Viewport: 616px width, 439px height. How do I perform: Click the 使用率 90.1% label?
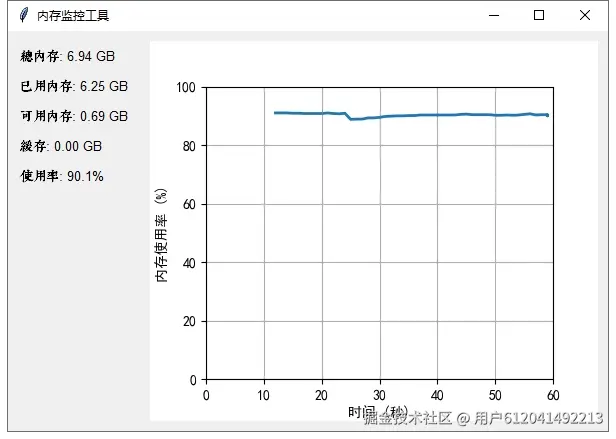[62, 176]
